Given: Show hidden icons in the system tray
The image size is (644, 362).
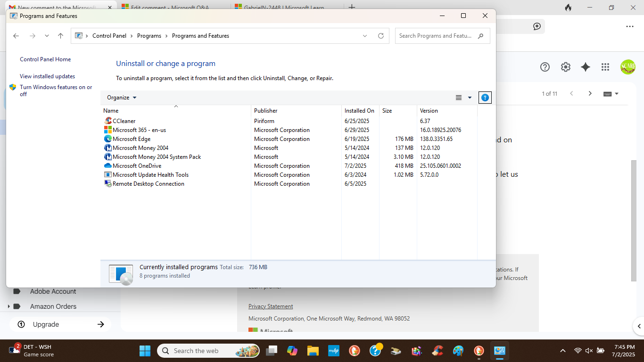Looking at the screenshot, I should [x=562, y=351].
